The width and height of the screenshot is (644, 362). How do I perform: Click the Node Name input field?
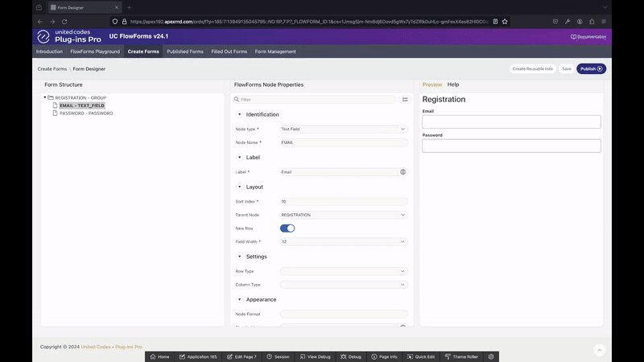click(x=344, y=142)
